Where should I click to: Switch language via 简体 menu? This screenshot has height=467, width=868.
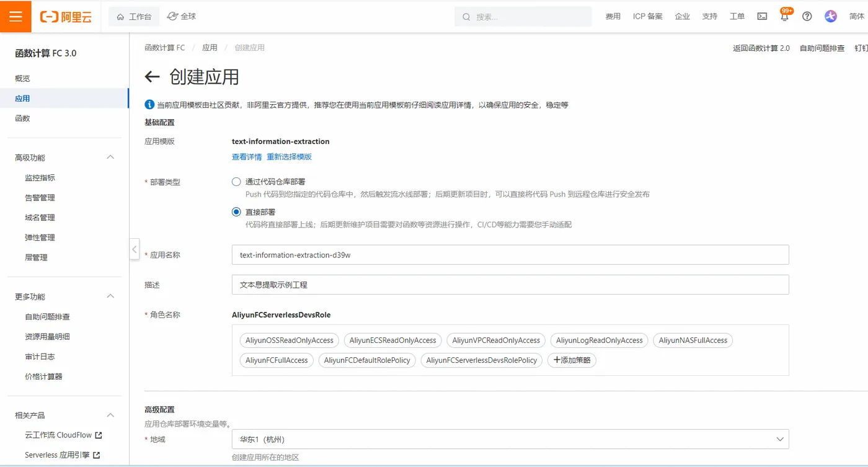click(x=857, y=17)
